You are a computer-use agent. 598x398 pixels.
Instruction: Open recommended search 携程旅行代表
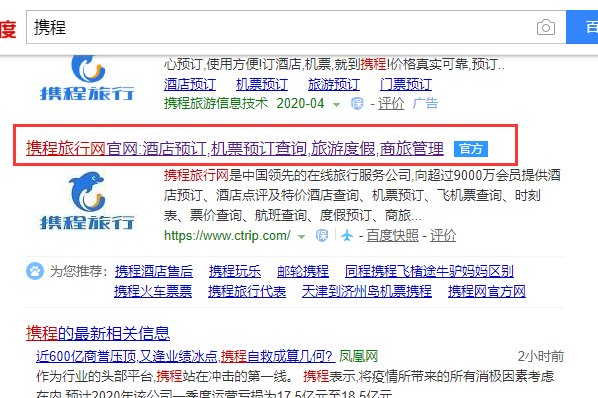pos(247,292)
